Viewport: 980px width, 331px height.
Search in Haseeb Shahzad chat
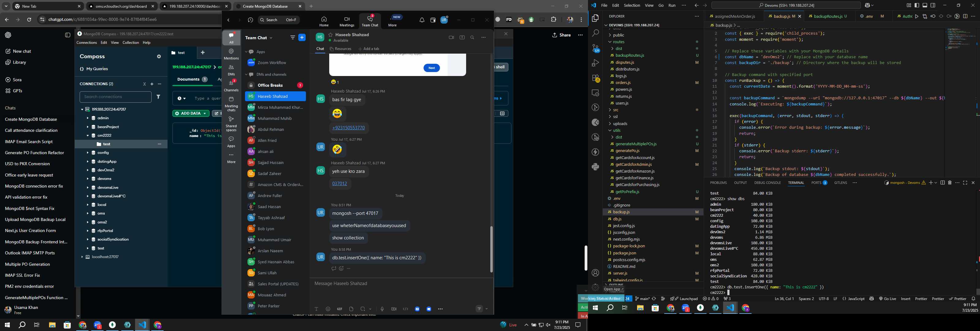pyautogui.click(x=473, y=38)
